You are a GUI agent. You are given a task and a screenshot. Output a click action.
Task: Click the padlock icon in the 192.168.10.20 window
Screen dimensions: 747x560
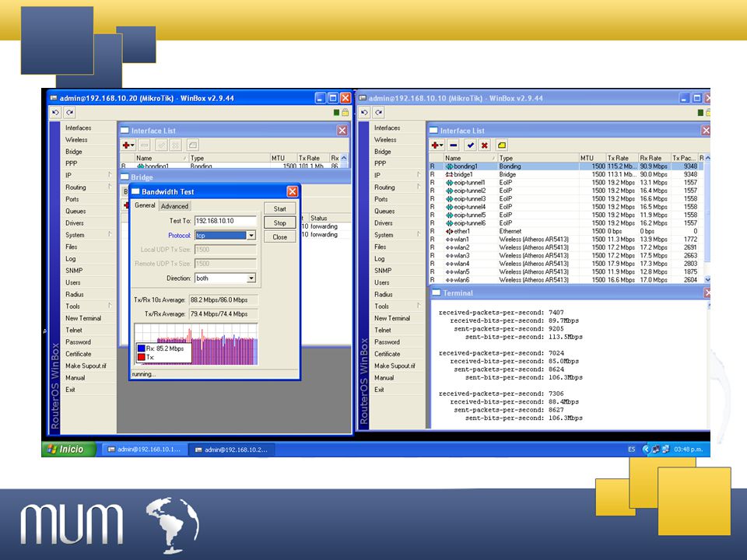click(345, 112)
